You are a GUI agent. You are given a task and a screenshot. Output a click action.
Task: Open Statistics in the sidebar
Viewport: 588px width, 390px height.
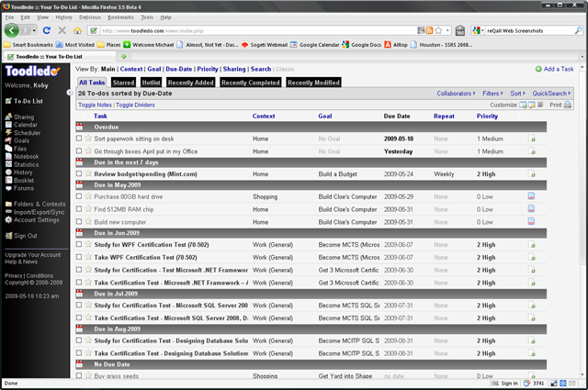[x=27, y=164]
